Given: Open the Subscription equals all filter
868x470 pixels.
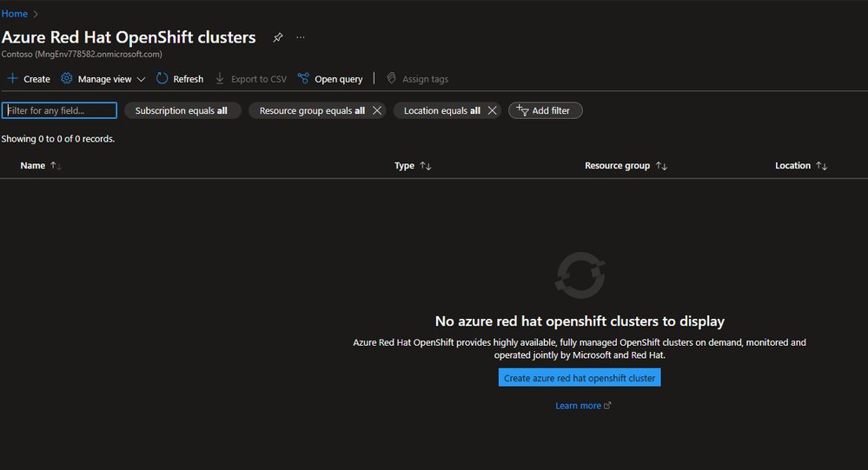Looking at the screenshot, I should coord(182,110).
